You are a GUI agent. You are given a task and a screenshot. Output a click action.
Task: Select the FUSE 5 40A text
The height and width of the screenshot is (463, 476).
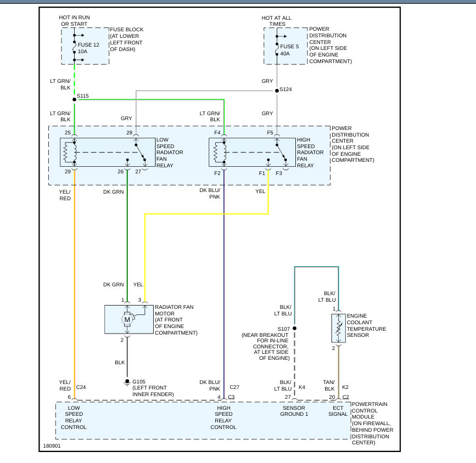click(289, 50)
